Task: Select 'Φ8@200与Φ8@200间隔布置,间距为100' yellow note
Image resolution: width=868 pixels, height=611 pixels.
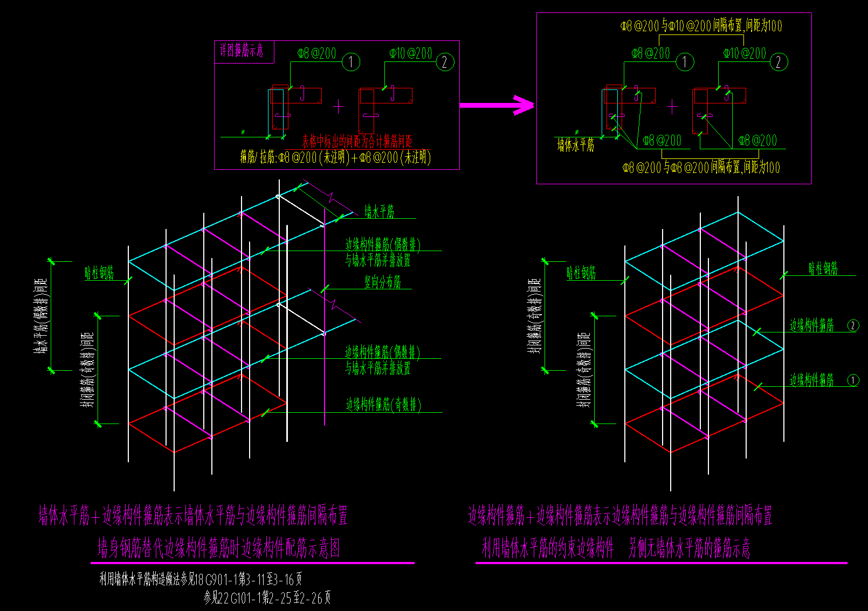Action: point(701,168)
